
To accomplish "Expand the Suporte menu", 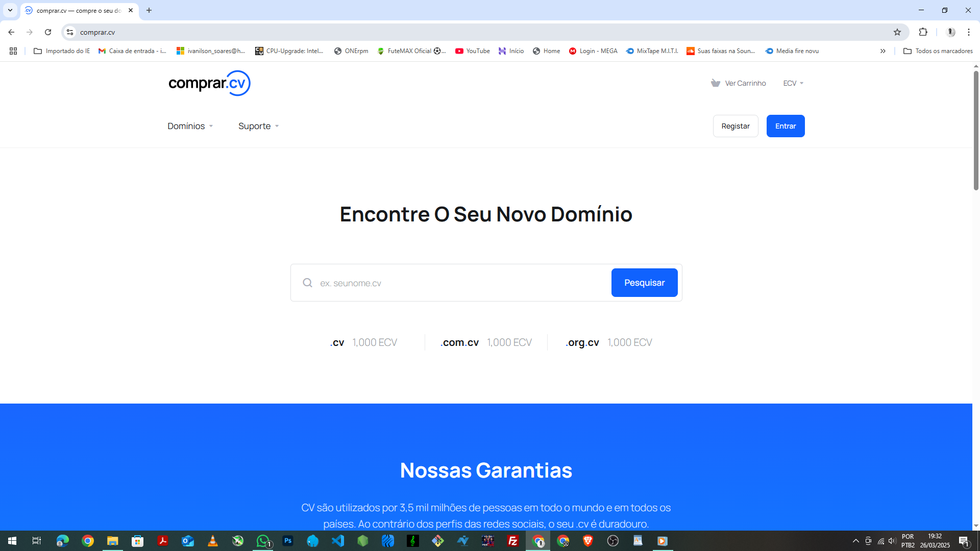I will [x=258, y=126].
